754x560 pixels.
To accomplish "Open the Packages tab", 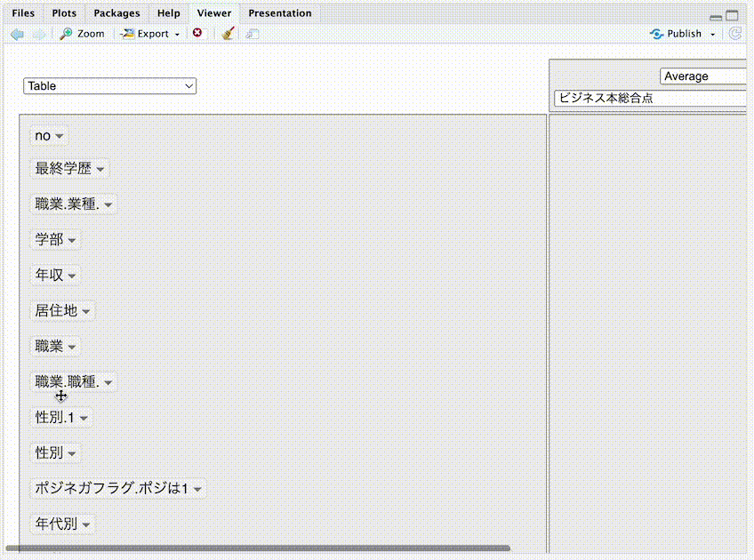I will (x=116, y=13).
